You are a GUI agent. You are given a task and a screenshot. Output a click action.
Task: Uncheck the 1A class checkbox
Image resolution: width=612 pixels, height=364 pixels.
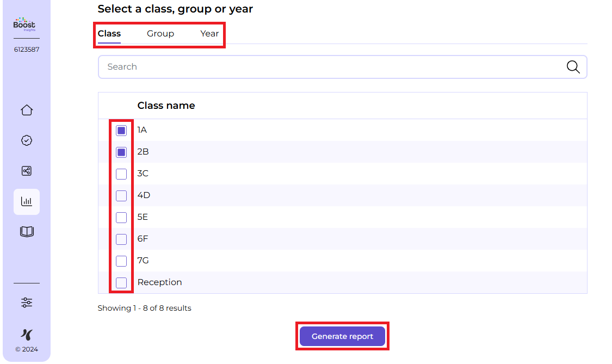[x=121, y=131]
